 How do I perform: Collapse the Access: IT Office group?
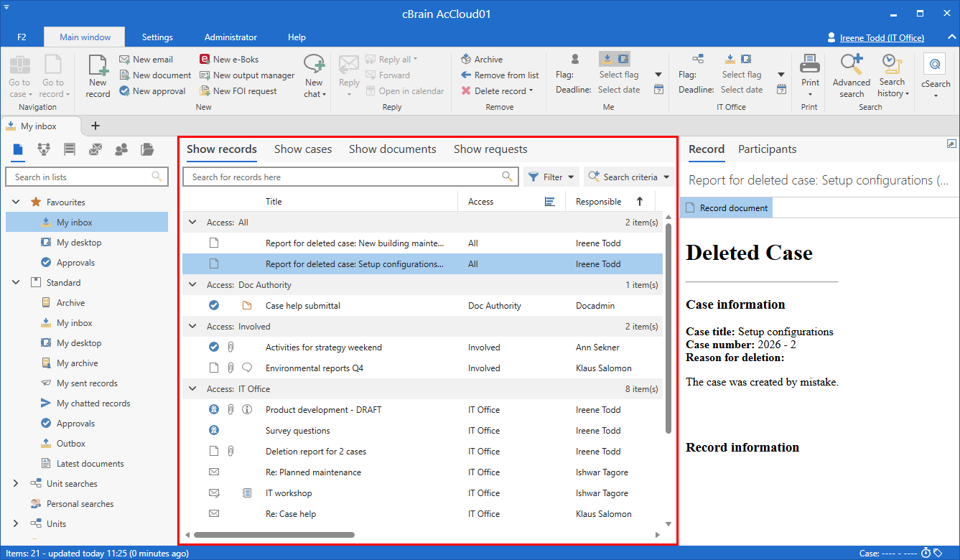192,388
